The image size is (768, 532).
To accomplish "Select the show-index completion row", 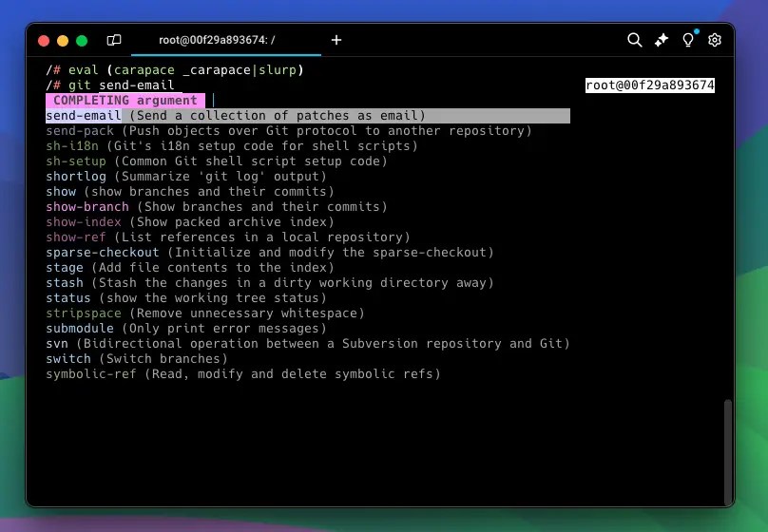I will pyautogui.click(x=190, y=221).
